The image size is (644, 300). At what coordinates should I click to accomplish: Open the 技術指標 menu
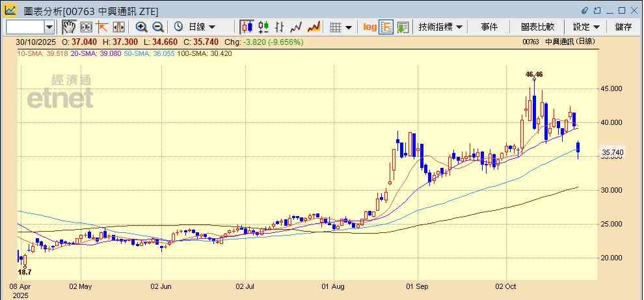(440, 27)
